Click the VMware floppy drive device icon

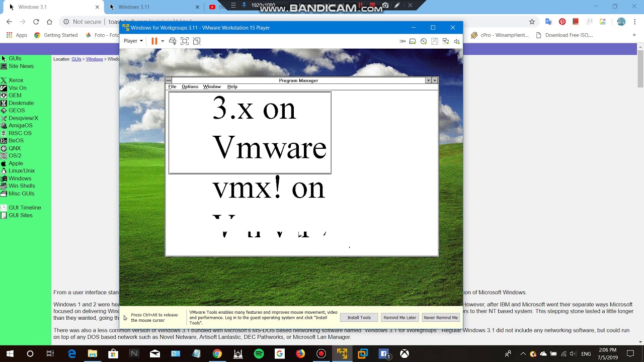click(435, 41)
